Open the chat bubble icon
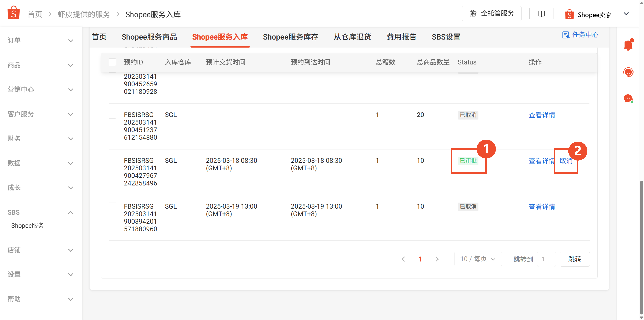This screenshot has width=644, height=320. [x=628, y=98]
